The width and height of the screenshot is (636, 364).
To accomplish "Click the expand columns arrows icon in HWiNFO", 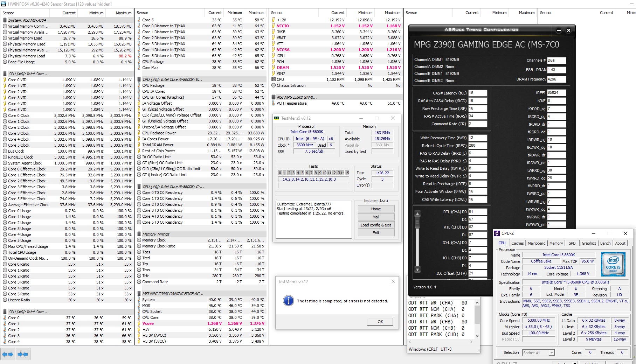I will pos(8,354).
